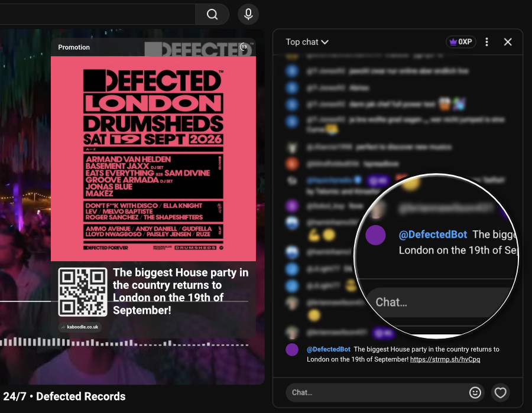This screenshot has height=413, width=532.
Task: Click "The biggest House party" promo text
Action: pyautogui.click(x=181, y=291)
